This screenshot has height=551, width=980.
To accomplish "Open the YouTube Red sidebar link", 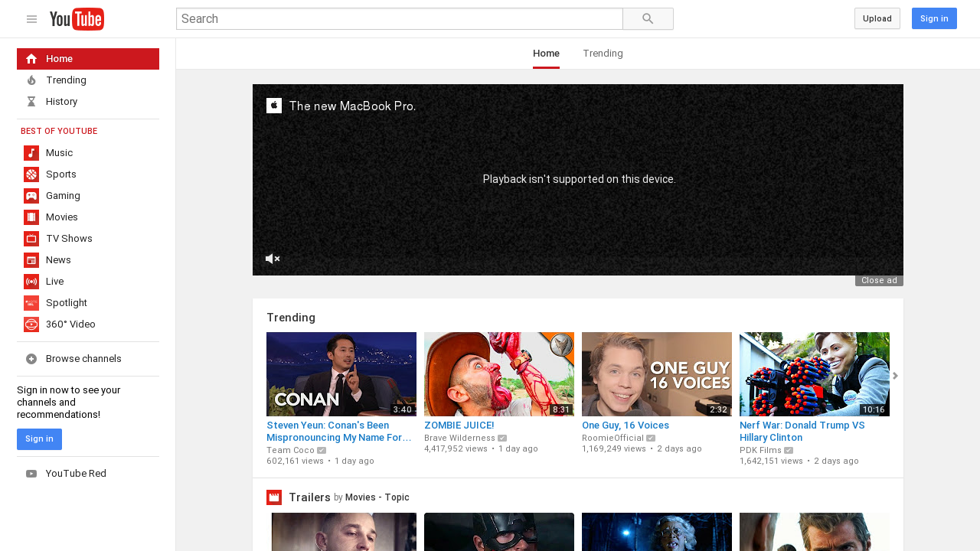I will (x=76, y=474).
